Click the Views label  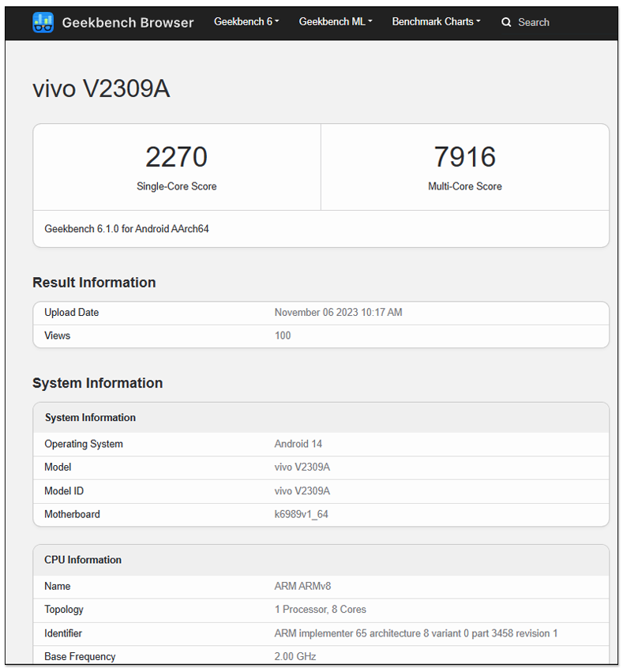(58, 336)
